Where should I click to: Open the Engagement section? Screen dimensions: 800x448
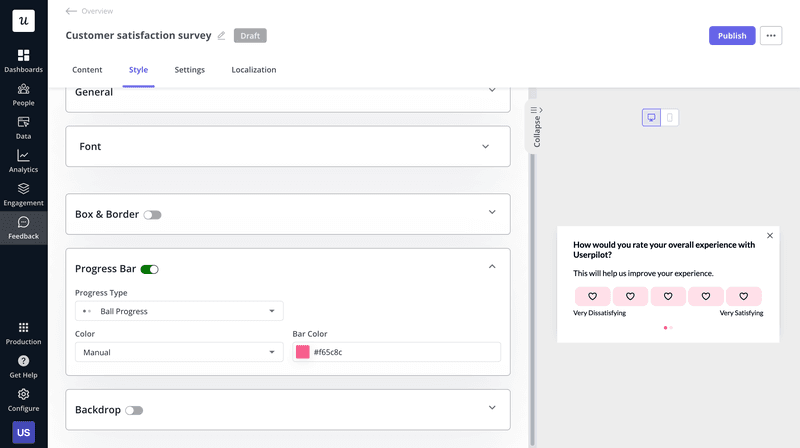23,194
